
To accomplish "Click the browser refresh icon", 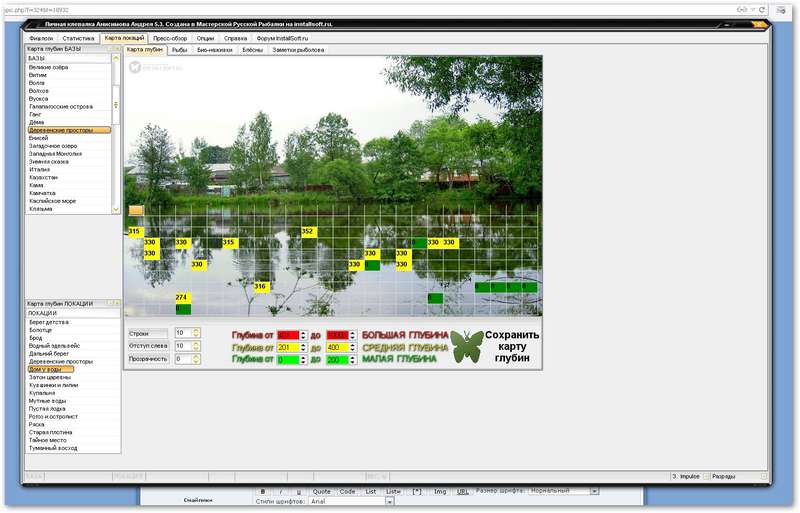I will point(762,10).
